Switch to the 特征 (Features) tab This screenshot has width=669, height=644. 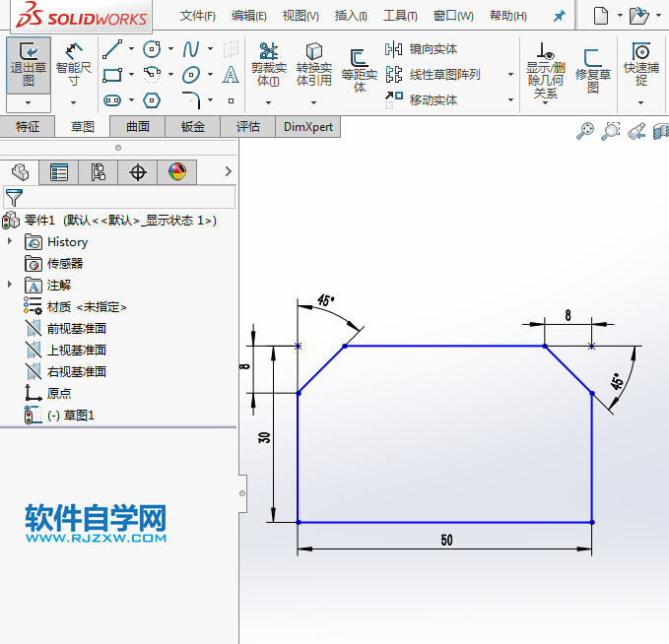(x=28, y=127)
